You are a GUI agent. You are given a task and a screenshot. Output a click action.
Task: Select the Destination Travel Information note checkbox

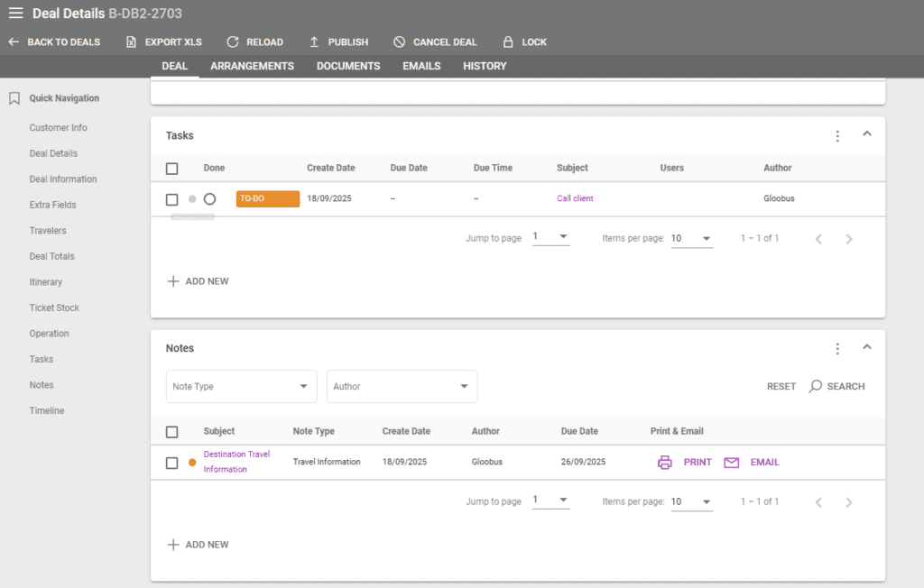171,462
